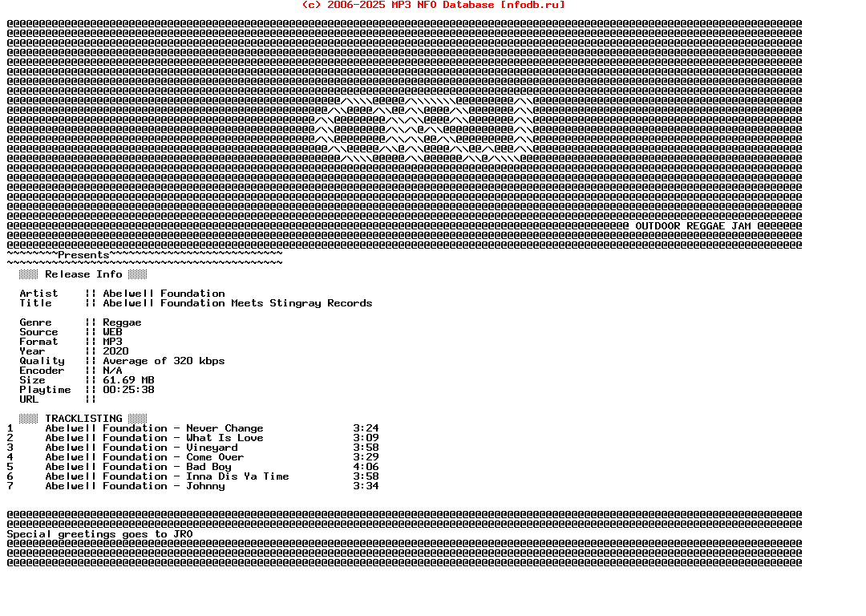866x616 pixels.
Task: Select the Artist field label
Action: [x=38, y=294]
